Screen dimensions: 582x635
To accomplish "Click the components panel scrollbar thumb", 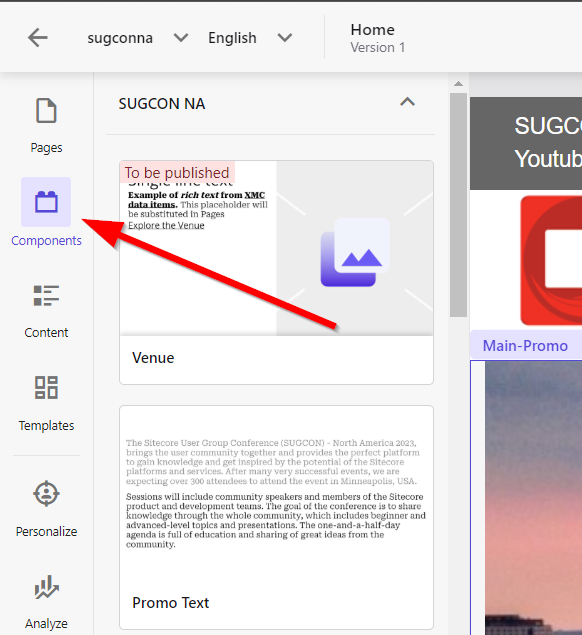I will [x=458, y=205].
